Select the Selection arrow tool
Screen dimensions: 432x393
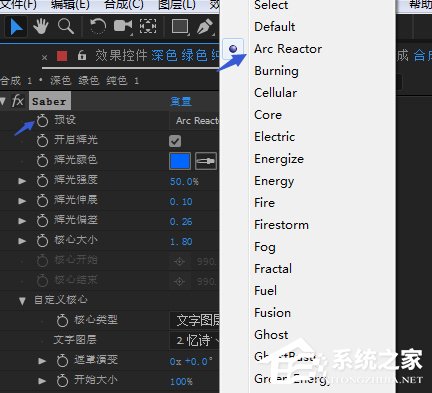point(16,27)
